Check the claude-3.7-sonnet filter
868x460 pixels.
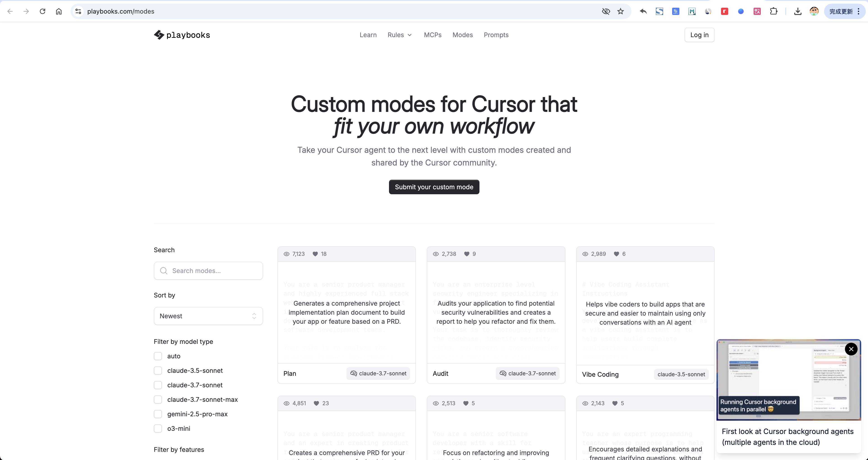pyautogui.click(x=158, y=385)
